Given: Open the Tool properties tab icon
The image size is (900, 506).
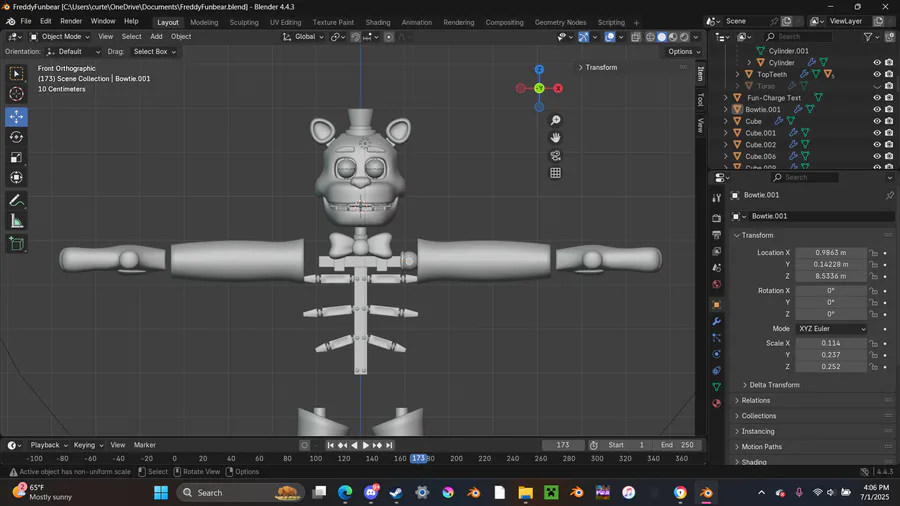Looking at the screenshot, I should (x=716, y=198).
